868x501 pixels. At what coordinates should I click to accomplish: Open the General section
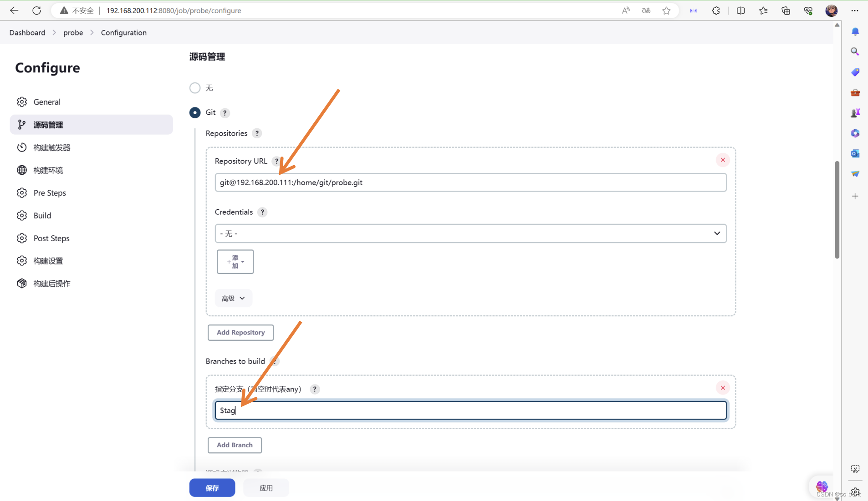tap(91, 102)
